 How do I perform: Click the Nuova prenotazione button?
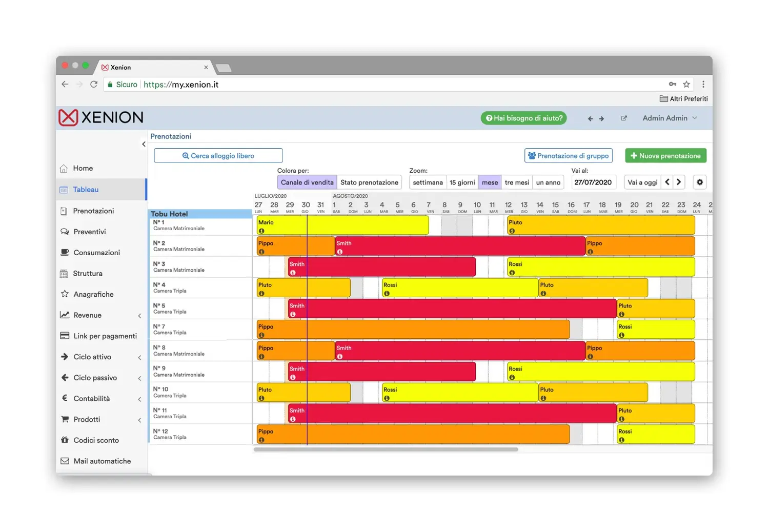[x=665, y=156]
